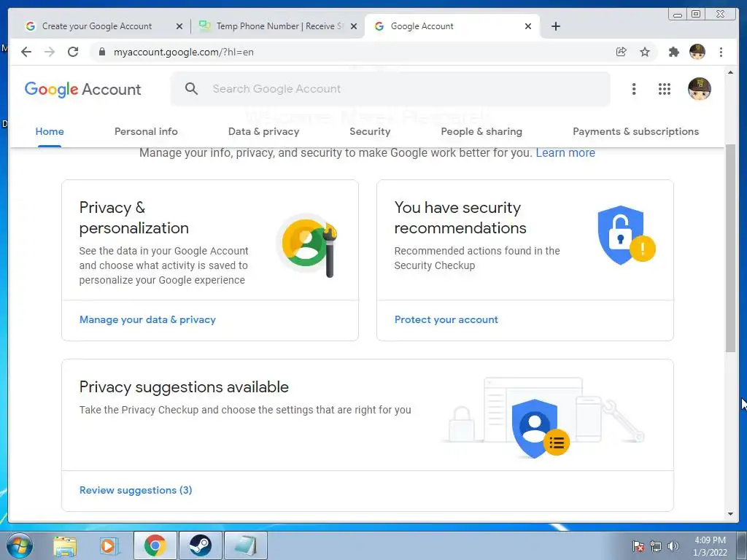Open Windows Explorer from the taskbar
The width and height of the screenshot is (747, 560).
tap(65, 545)
